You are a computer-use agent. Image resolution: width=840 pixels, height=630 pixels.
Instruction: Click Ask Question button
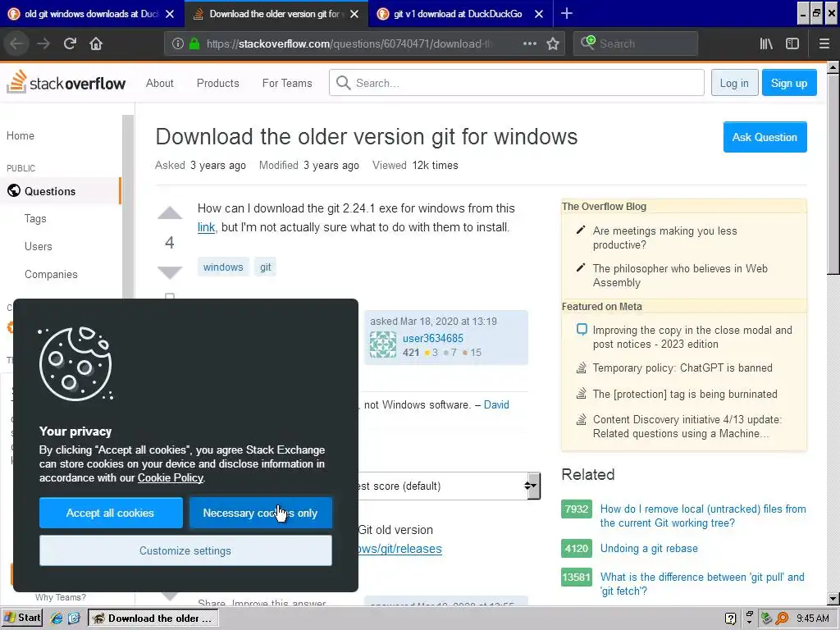coord(765,137)
